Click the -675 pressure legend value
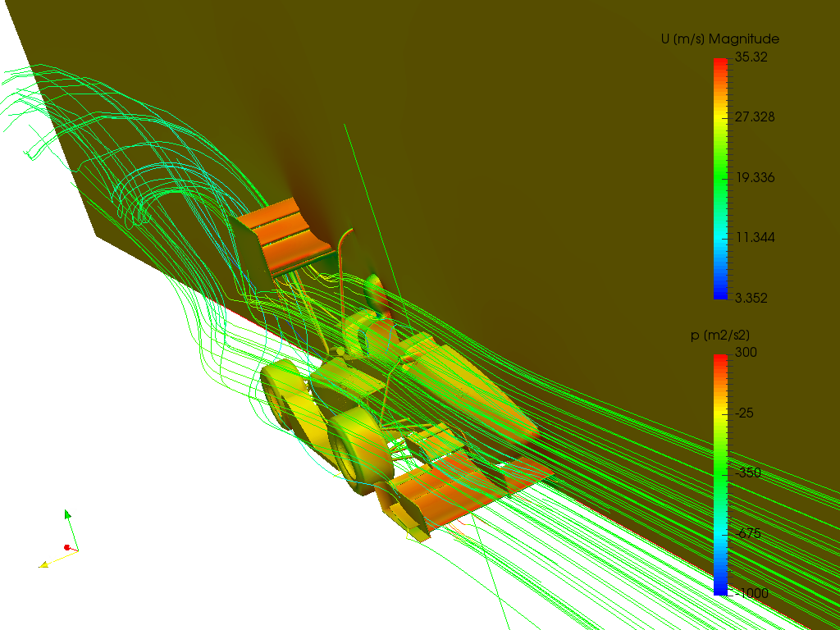Image resolution: width=840 pixels, height=630 pixels. point(747,533)
